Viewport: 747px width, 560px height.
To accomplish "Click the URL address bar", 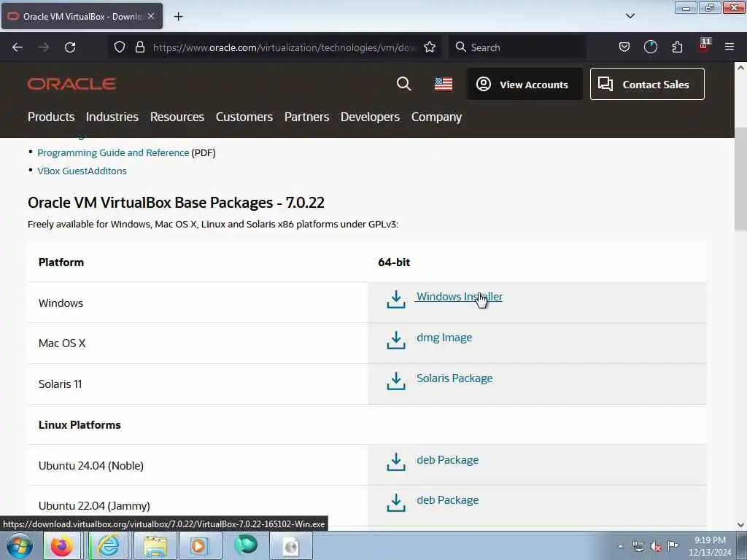I will pos(285,47).
